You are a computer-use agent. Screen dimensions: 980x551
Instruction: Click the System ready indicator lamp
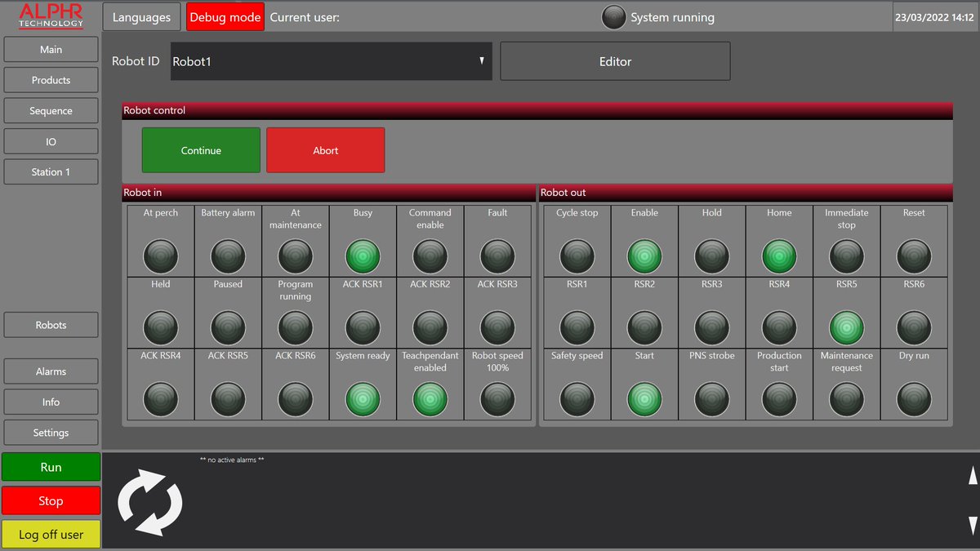[x=363, y=400]
